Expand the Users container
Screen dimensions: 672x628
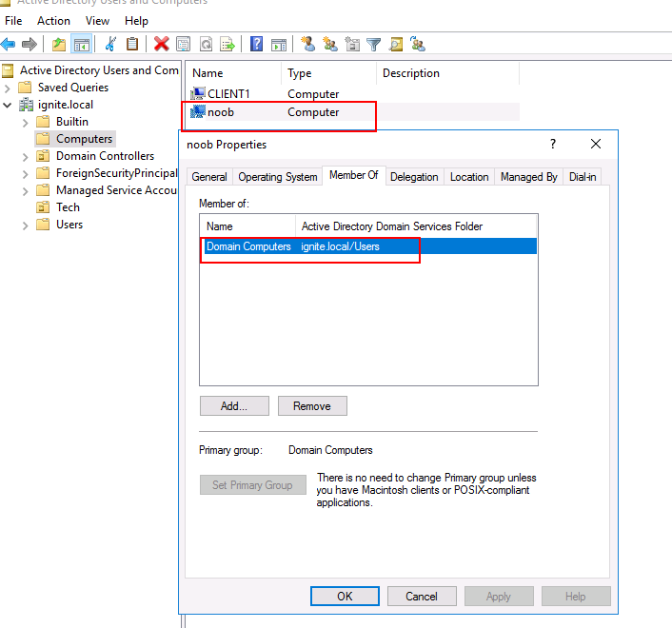(25, 226)
